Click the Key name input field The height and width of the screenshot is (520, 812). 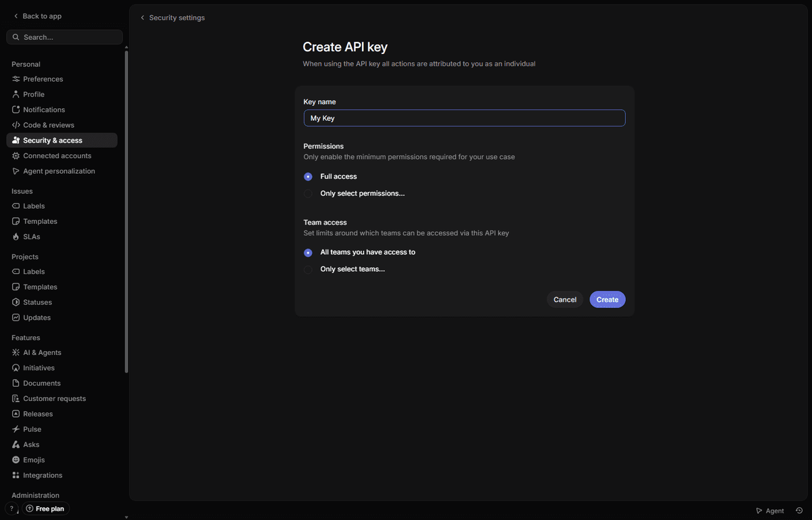click(464, 118)
